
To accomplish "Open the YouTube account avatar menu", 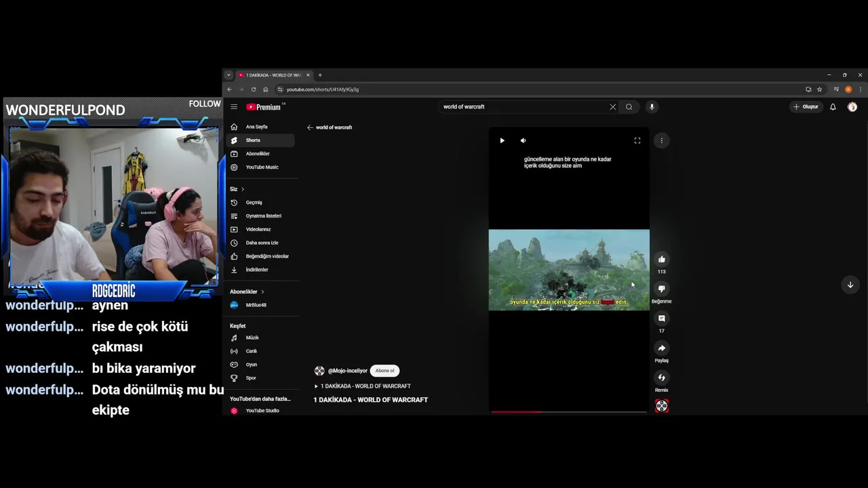I will [x=852, y=106].
